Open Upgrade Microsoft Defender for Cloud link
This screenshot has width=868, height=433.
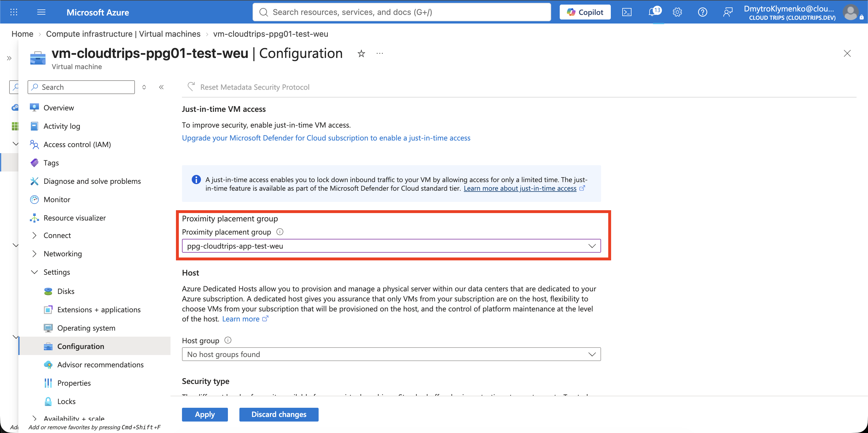pyautogui.click(x=326, y=138)
